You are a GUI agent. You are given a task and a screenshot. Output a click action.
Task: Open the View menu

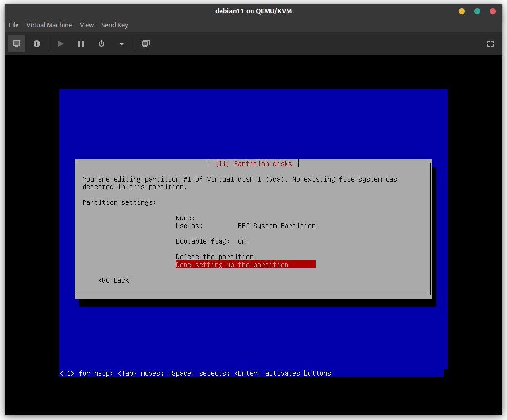86,25
